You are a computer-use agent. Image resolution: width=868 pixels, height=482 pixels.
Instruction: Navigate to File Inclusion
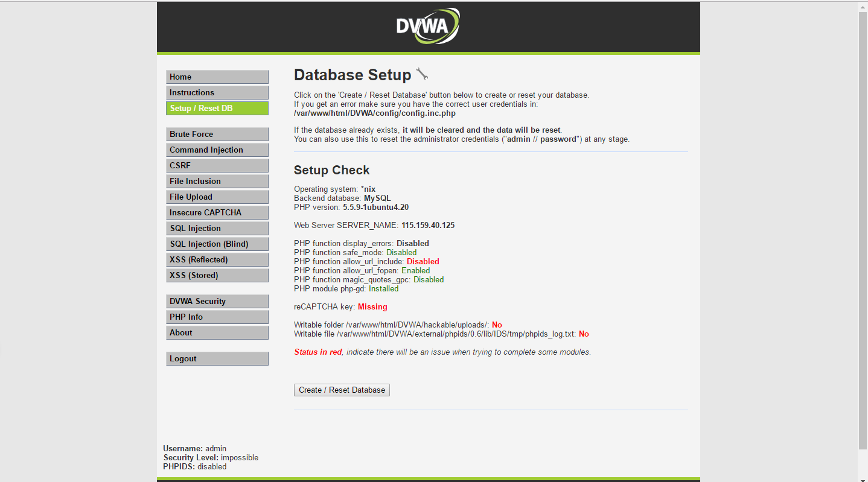coord(217,181)
